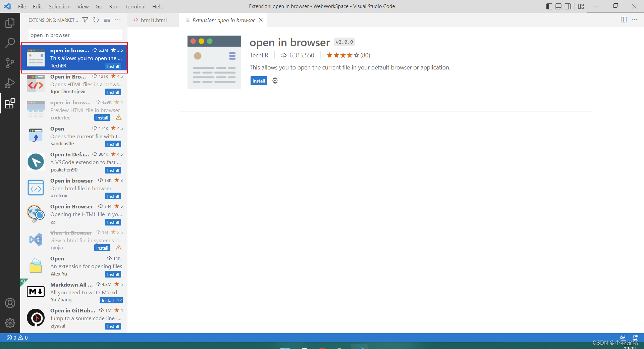Open the Explorer view in activity bar

point(10,23)
